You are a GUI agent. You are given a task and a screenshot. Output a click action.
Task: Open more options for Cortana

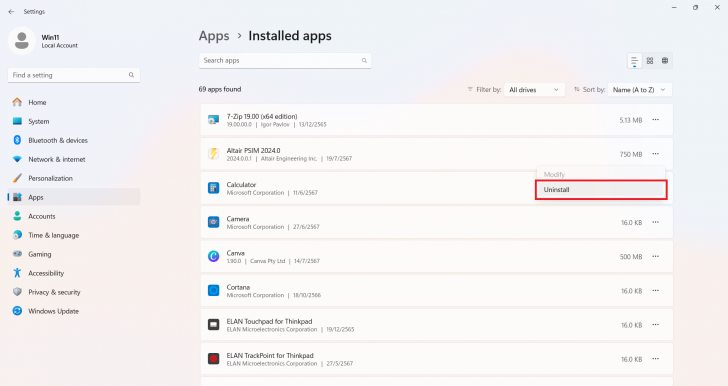point(656,290)
